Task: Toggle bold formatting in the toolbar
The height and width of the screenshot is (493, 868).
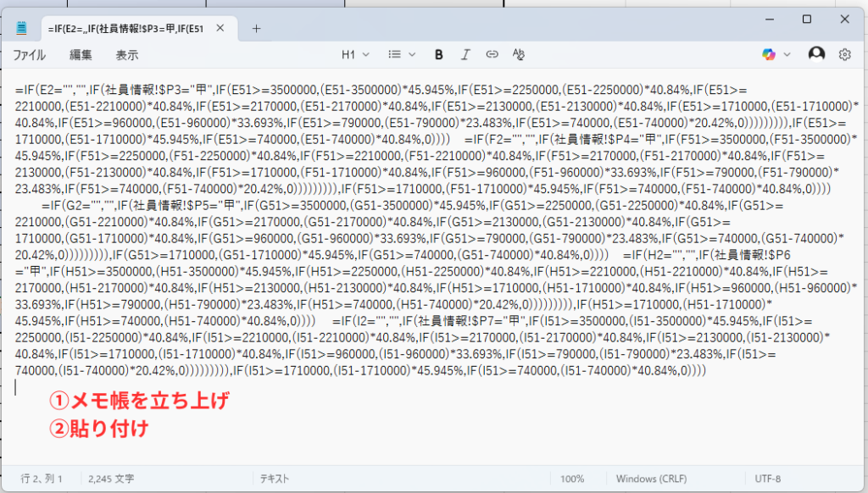Action: pyautogui.click(x=439, y=54)
